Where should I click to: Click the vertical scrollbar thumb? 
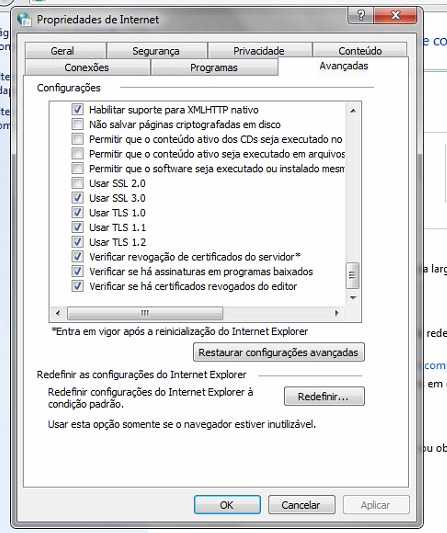click(x=353, y=275)
